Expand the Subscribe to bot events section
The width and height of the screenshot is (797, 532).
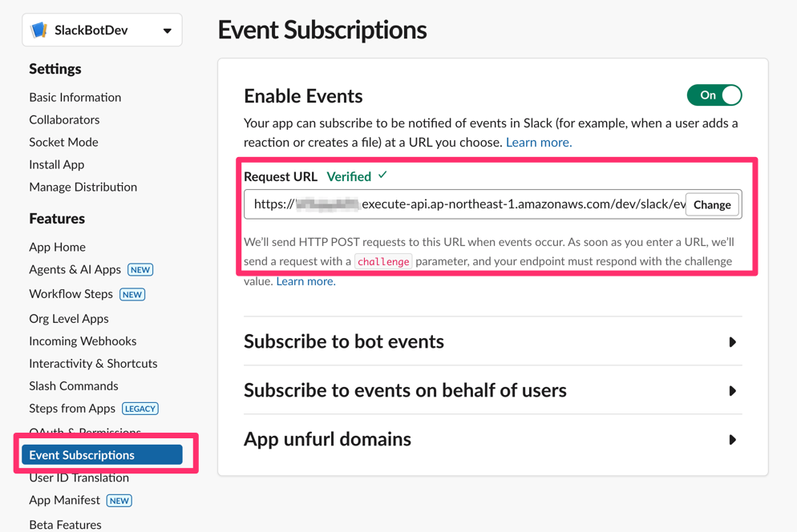pyautogui.click(x=343, y=341)
